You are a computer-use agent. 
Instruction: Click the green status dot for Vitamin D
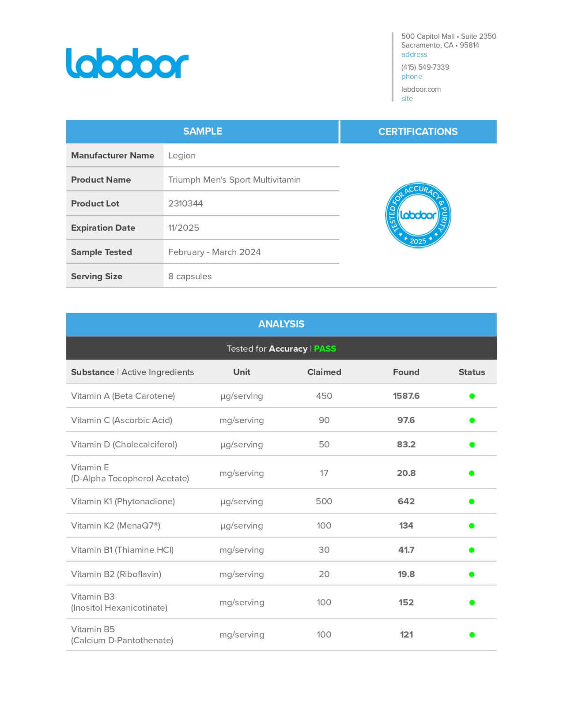pyautogui.click(x=472, y=445)
